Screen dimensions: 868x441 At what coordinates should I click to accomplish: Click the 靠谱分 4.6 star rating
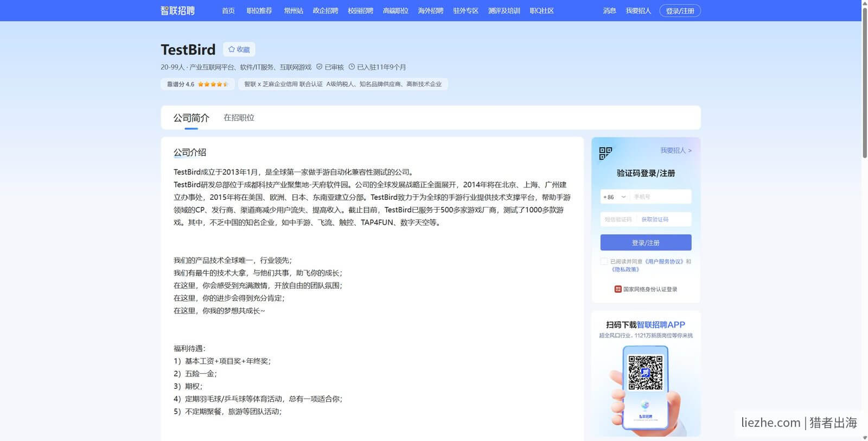[198, 84]
